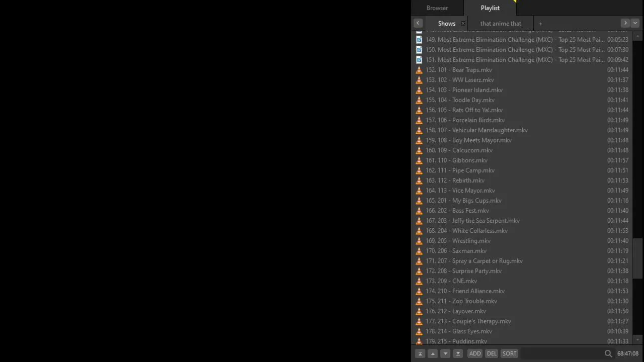Click the file icon of item 151
The width and height of the screenshot is (644, 362).
419,60
